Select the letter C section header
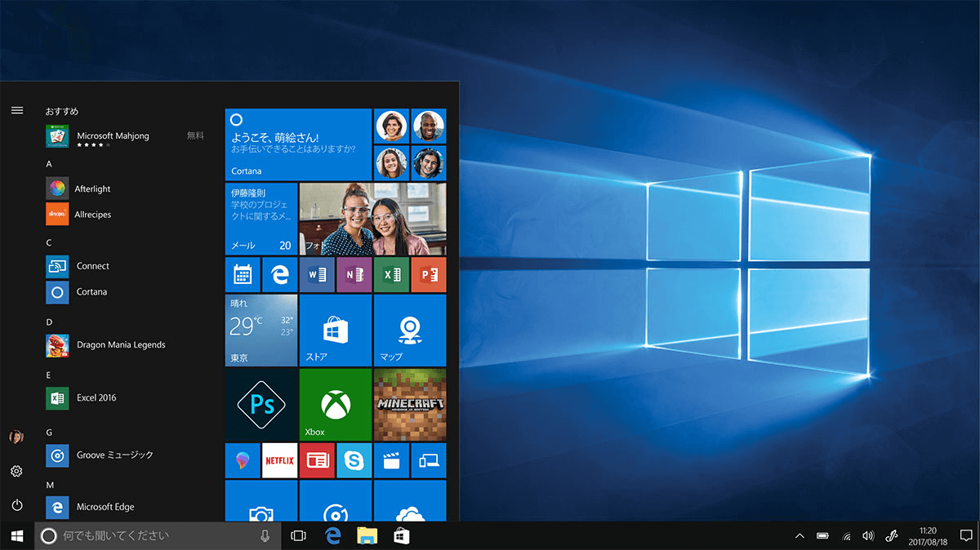980x550 pixels. (x=49, y=242)
